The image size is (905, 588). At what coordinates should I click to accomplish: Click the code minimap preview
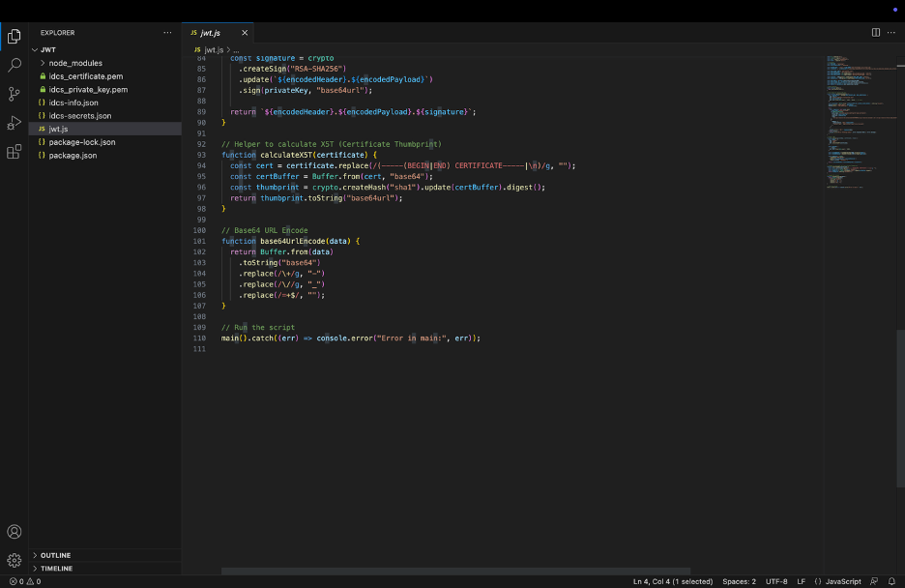860,121
